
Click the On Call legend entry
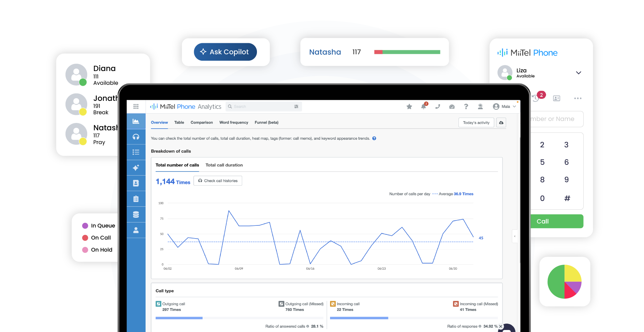pos(97,238)
